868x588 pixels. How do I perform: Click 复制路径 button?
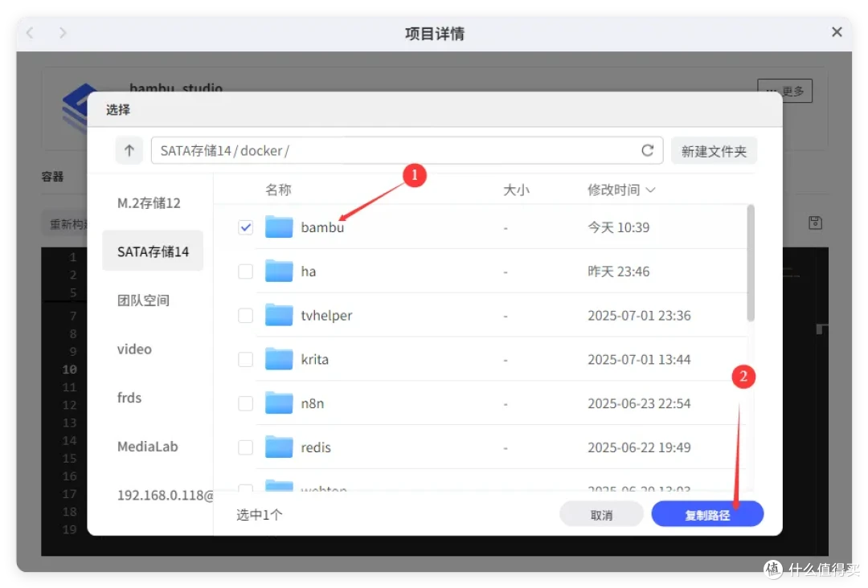pos(707,515)
